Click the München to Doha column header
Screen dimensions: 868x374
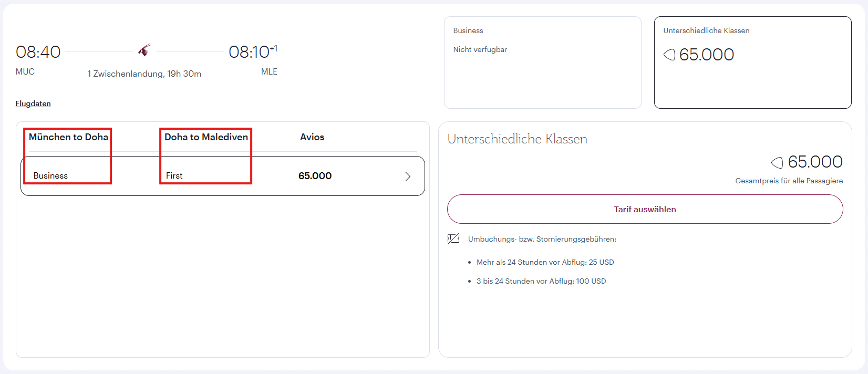[68, 137]
